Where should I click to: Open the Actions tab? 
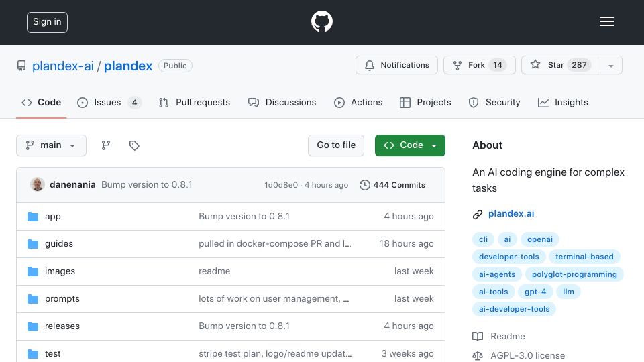pos(358,102)
